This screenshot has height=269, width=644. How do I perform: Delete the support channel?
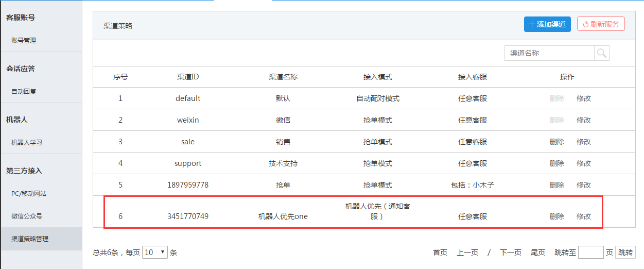556,163
